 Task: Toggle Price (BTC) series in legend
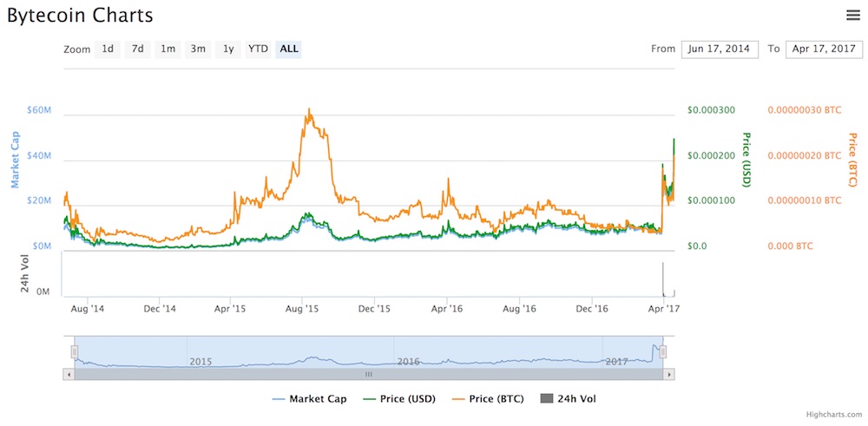pos(487,399)
